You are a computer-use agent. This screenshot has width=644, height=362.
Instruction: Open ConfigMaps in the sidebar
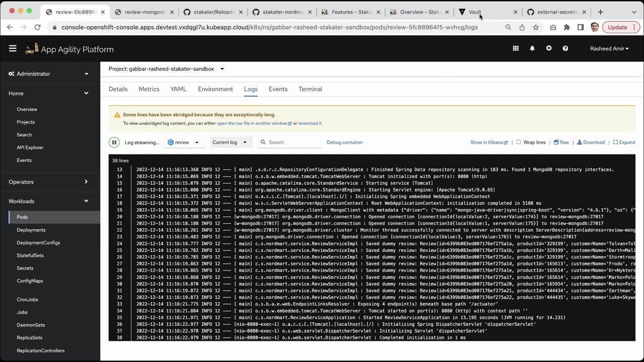(30, 281)
